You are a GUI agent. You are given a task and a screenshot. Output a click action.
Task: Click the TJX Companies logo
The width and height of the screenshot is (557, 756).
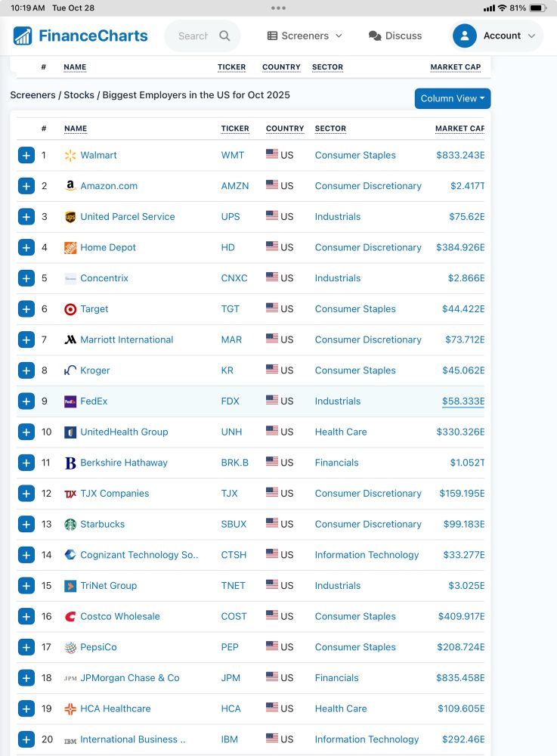tap(70, 494)
